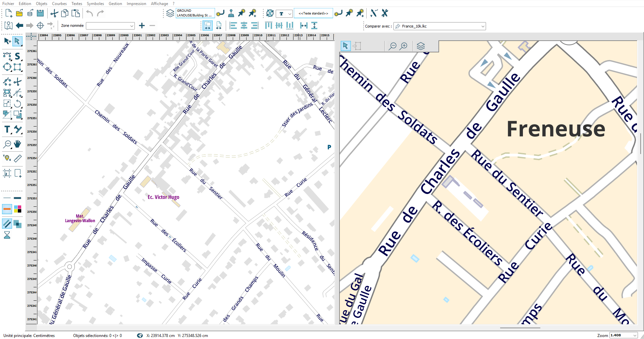Zoom in on the comparison map panel
The height and width of the screenshot is (339, 644).
(404, 46)
